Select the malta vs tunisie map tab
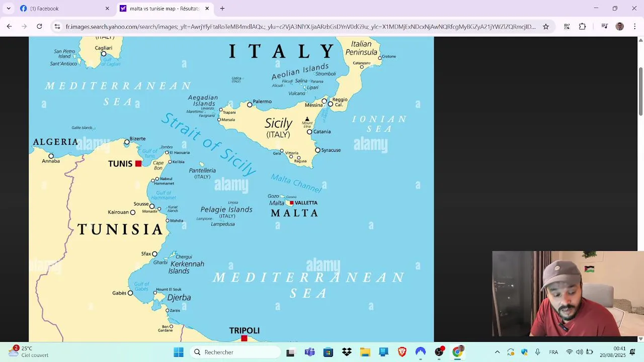The width and height of the screenshot is (644, 362). (x=165, y=9)
